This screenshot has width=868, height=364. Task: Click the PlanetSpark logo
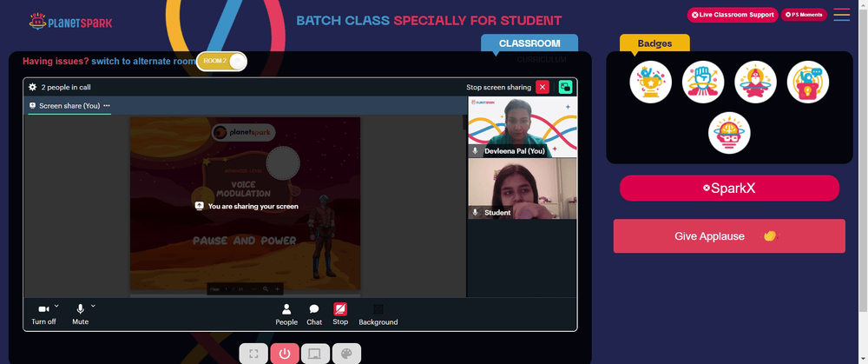(71, 23)
